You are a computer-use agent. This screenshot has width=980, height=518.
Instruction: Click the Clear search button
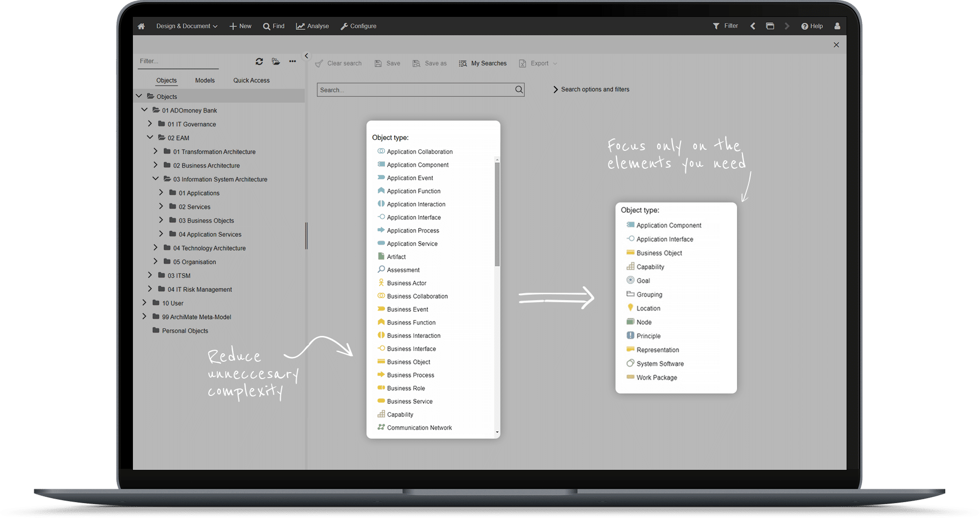(x=338, y=63)
